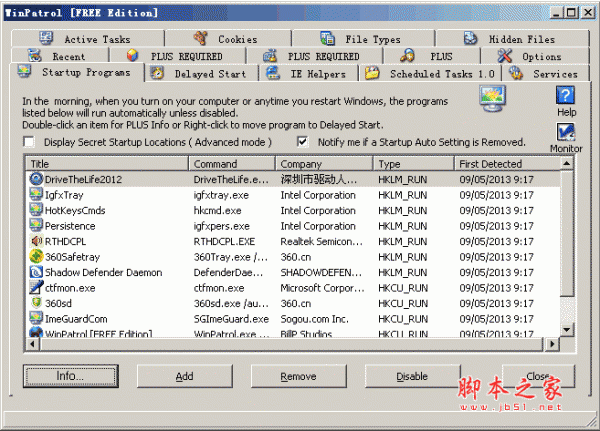Image resolution: width=600 pixels, height=431 pixels.
Task: Select the IgfxTray entry icon
Action: click(36, 194)
